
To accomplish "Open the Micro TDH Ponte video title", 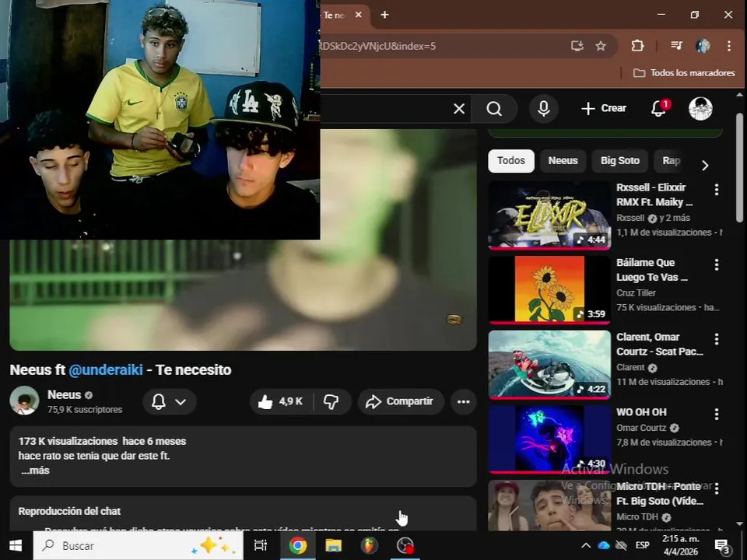I will (659, 494).
